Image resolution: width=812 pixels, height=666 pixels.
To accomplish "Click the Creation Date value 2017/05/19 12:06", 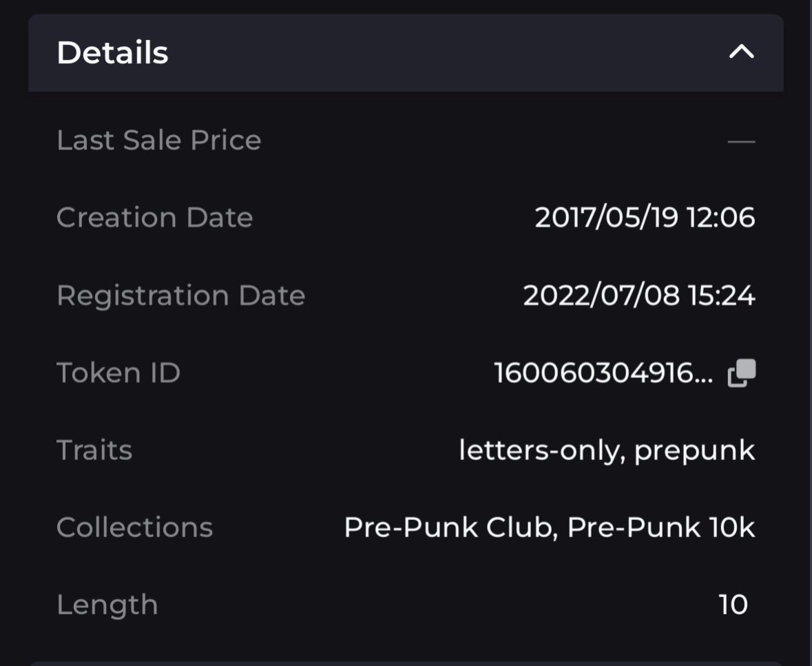I will (x=645, y=217).
